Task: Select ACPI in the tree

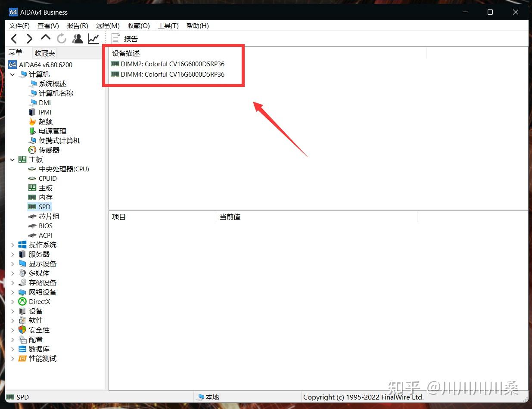Action: [45, 235]
